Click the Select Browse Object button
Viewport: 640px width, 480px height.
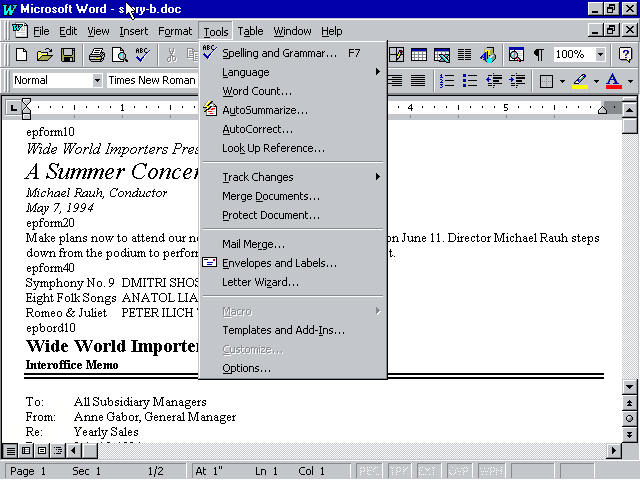point(629,418)
